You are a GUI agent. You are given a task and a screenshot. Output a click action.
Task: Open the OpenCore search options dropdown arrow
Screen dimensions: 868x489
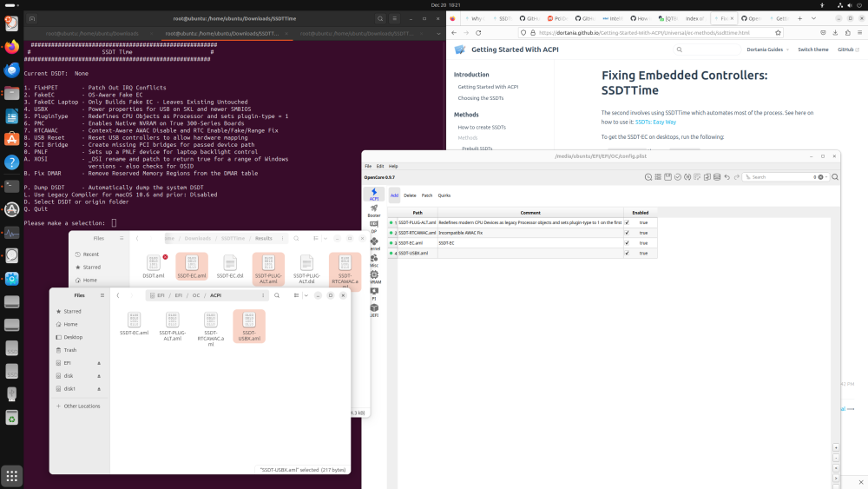coord(826,177)
